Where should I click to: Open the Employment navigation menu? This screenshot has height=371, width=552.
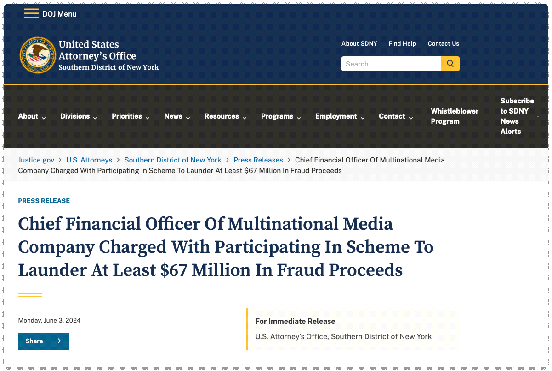point(340,117)
